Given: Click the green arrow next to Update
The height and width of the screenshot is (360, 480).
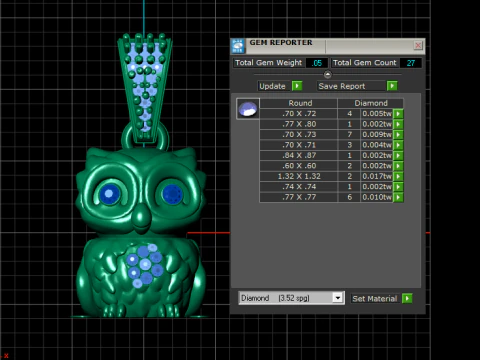Looking at the screenshot, I should tap(297, 86).
